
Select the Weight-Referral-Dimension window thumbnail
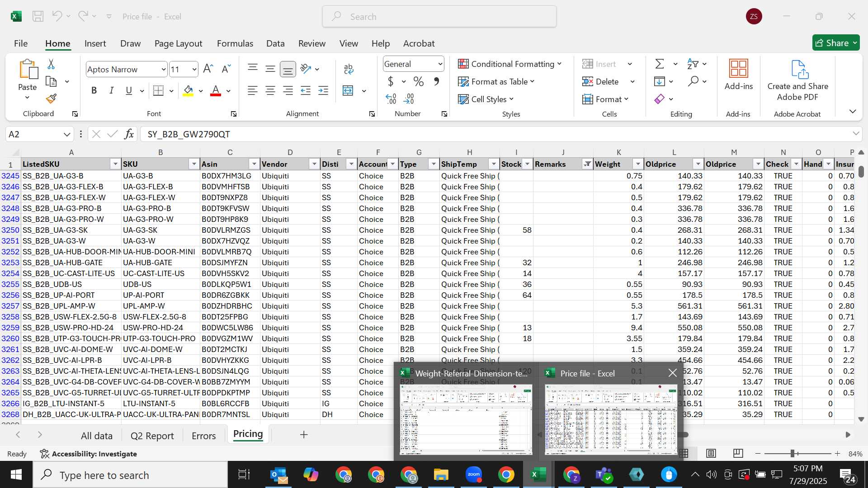466,420
